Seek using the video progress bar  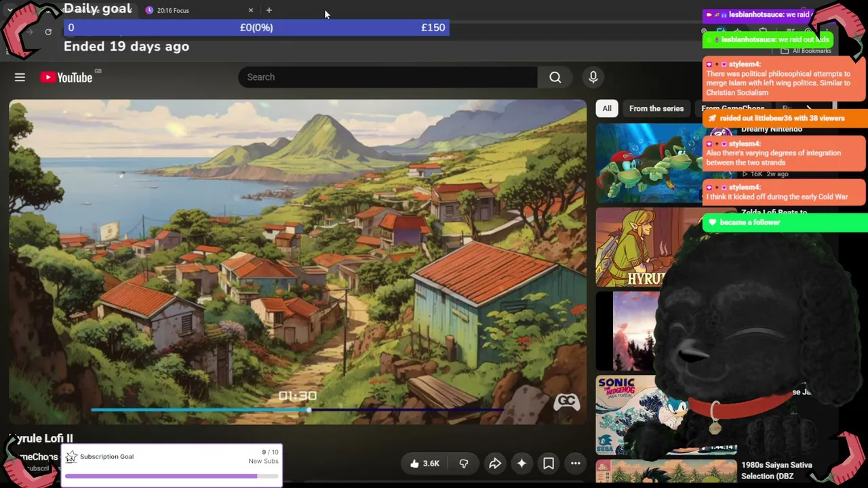[296, 410]
